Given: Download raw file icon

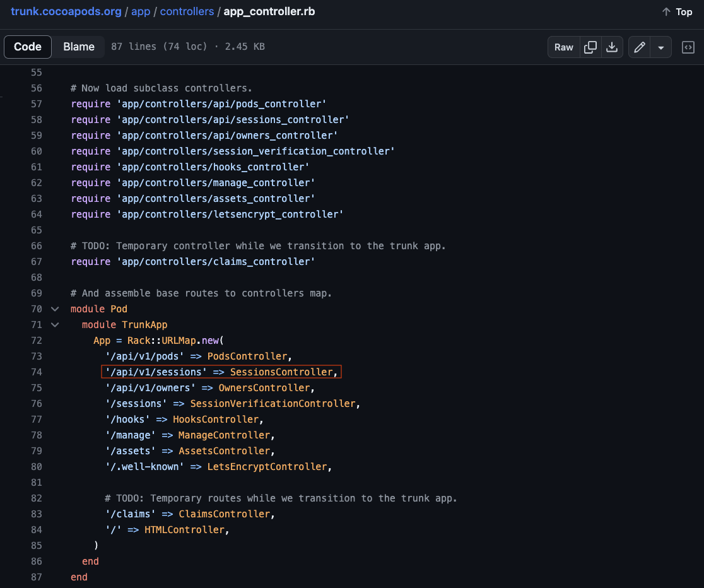Looking at the screenshot, I should tap(612, 47).
